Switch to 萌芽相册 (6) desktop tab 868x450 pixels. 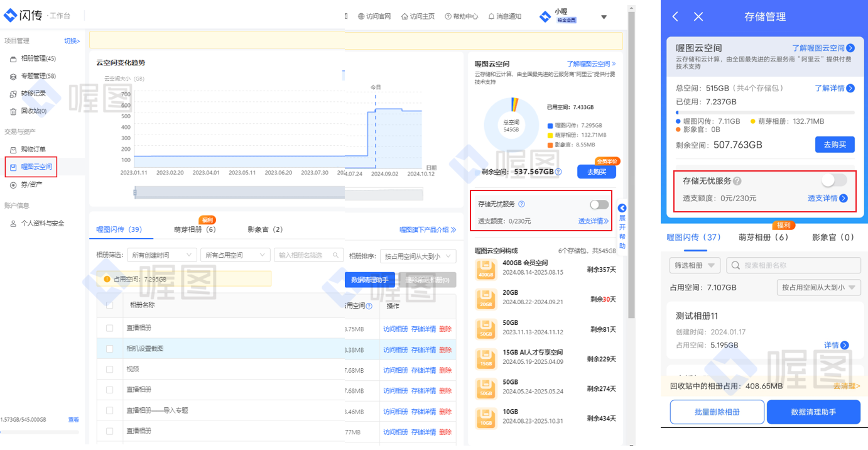(195, 230)
